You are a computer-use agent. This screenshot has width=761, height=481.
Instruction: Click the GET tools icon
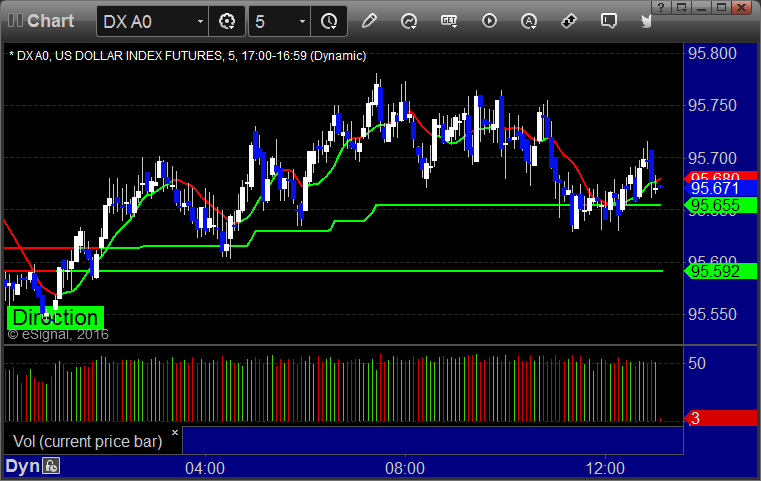(x=449, y=21)
